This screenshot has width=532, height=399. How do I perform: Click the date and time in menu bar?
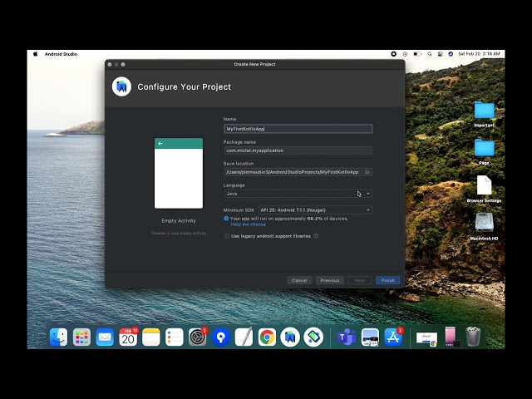(479, 54)
